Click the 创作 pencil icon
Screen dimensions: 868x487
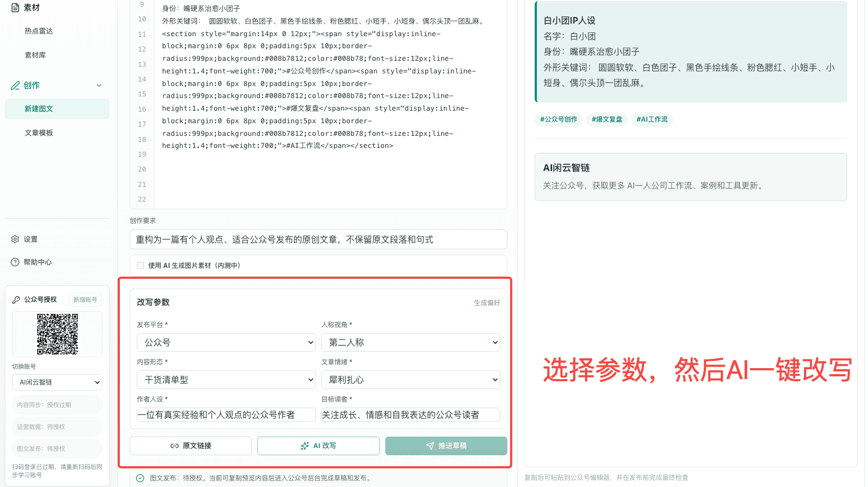point(15,85)
